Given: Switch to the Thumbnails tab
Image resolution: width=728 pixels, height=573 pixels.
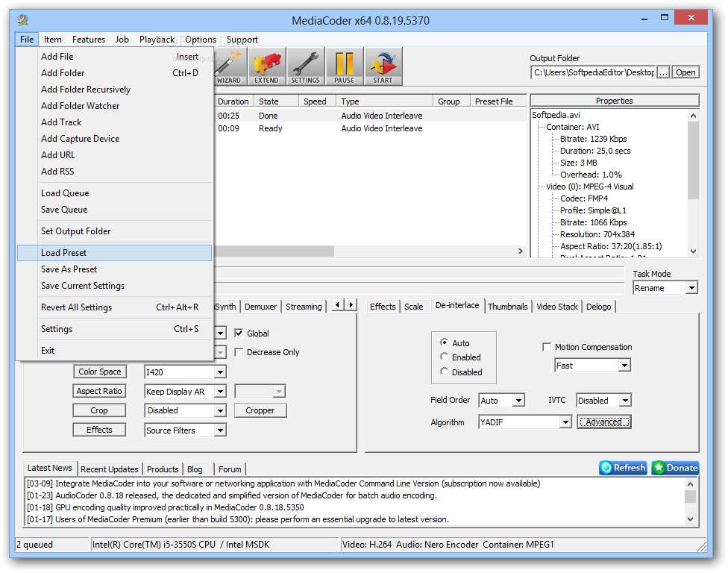Looking at the screenshot, I should click(507, 307).
